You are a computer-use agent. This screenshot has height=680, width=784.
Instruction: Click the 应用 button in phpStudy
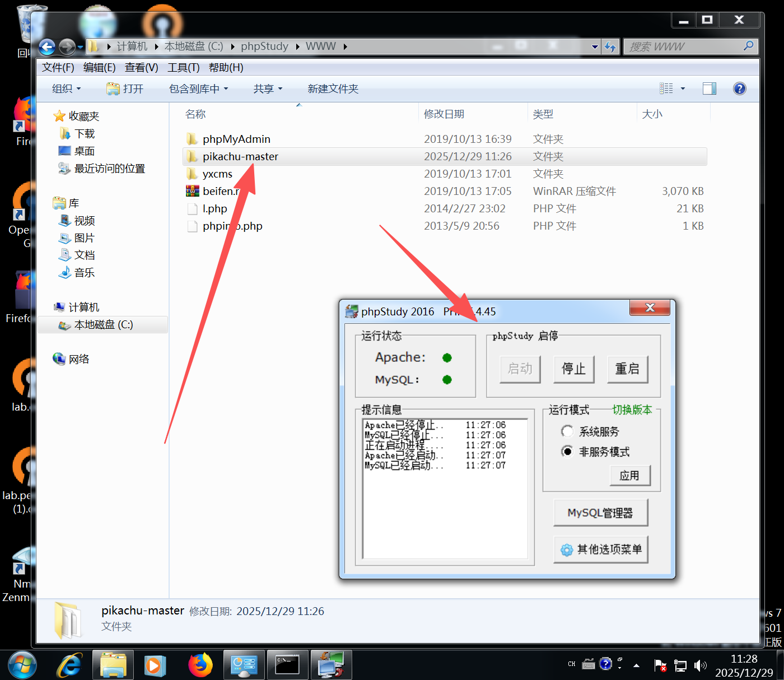point(630,476)
